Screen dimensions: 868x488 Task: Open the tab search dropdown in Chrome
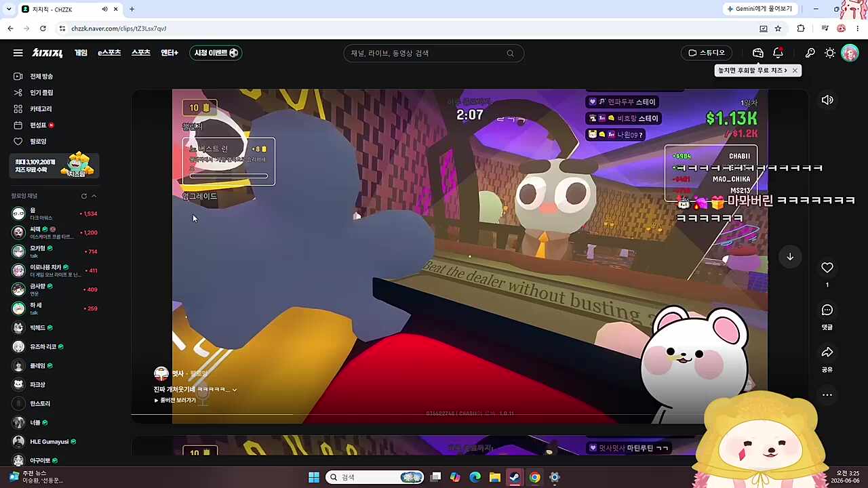tap(10, 9)
